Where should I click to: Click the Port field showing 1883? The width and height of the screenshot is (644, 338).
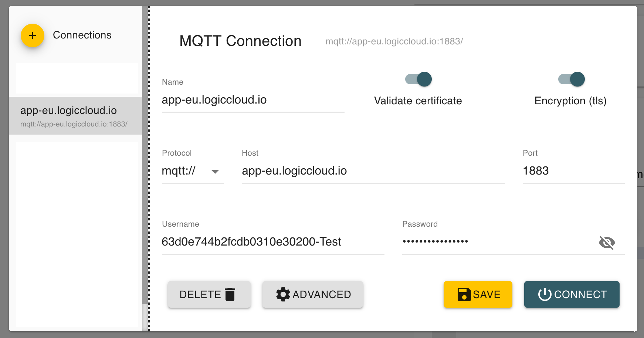(x=573, y=171)
